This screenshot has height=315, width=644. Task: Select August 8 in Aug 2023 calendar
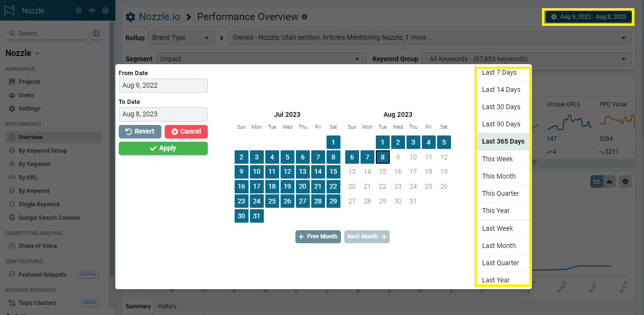coord(383,157)
